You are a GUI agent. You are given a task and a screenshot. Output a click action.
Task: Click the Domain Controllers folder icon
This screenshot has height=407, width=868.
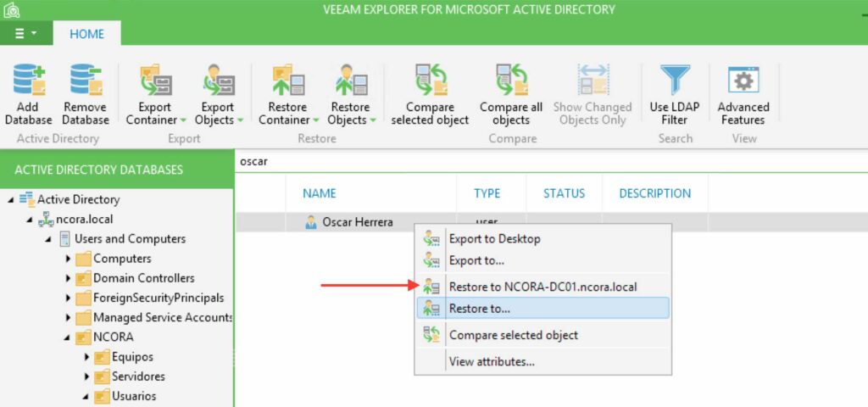[x=83, y=278]
